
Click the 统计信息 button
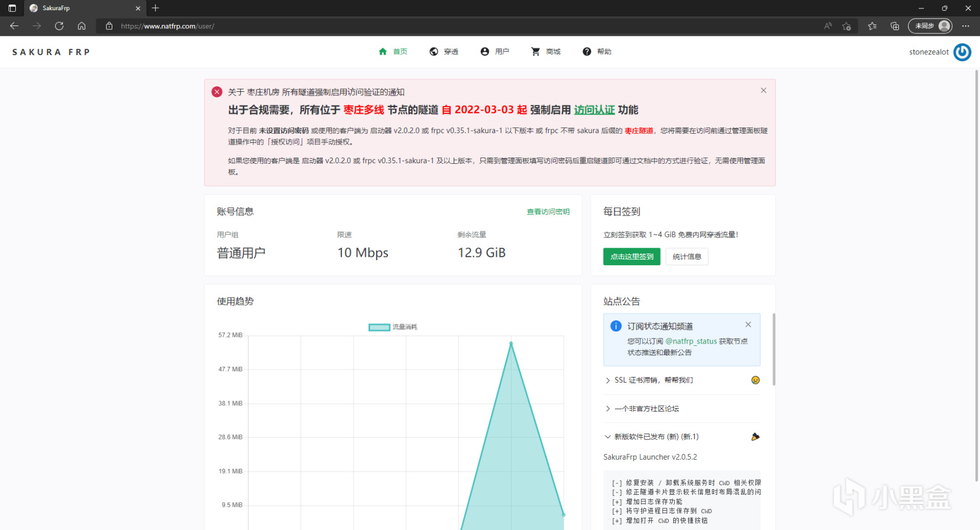[x=687, y=257]
